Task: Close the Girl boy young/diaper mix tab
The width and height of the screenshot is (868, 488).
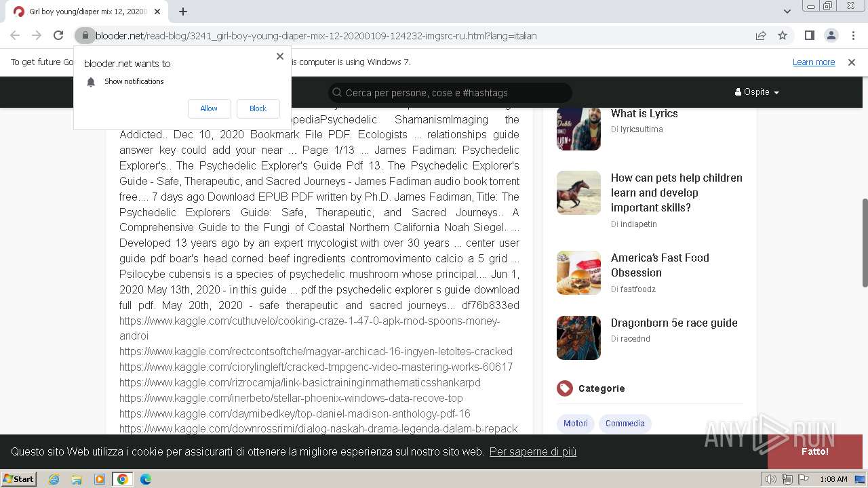Action: click(157, 12)
